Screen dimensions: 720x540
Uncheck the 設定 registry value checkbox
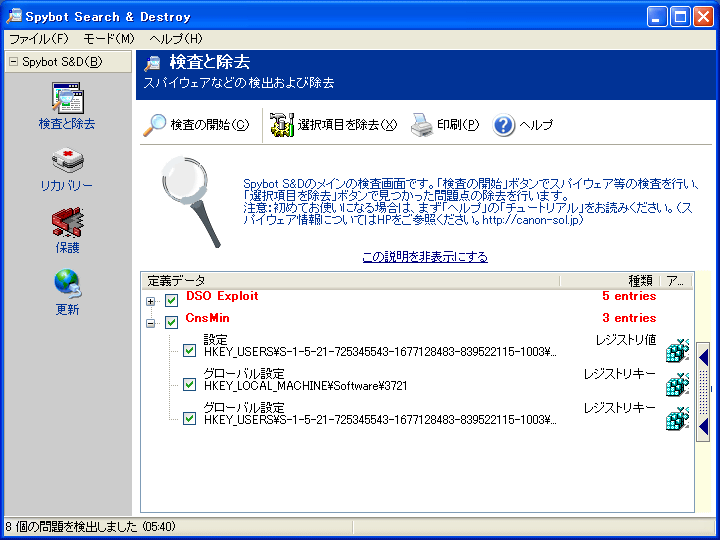pos(189,351)
